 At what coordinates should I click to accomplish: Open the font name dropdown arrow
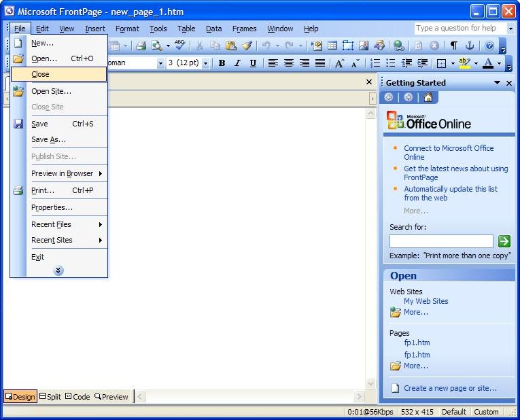(x=160, y=63)
